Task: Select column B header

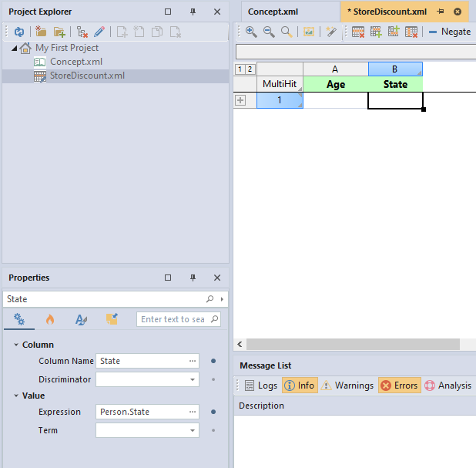Action: click(395, 69)
